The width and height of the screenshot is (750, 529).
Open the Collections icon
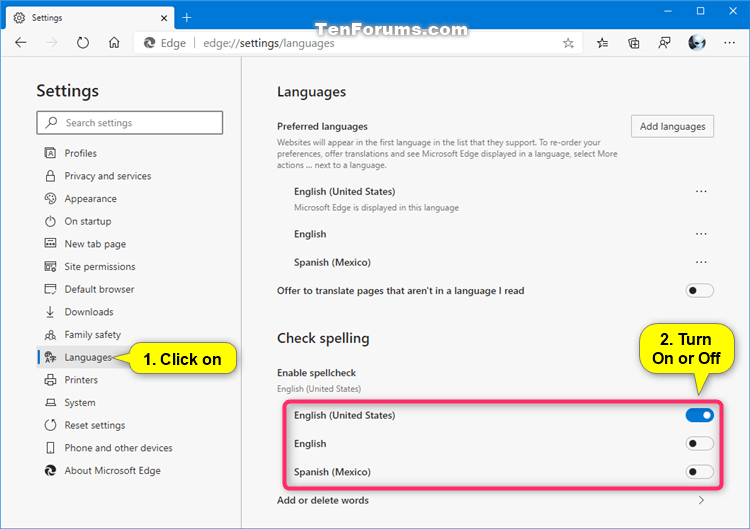click(633, 43)
